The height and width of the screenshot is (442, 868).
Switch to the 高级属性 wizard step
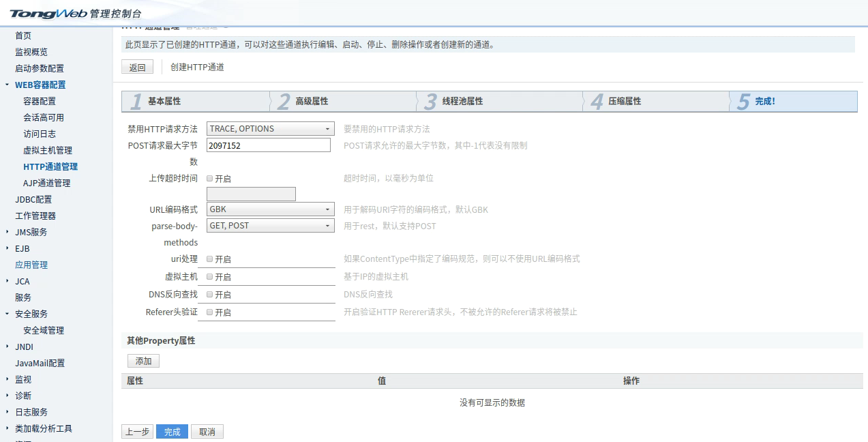[x=313, y=100]
